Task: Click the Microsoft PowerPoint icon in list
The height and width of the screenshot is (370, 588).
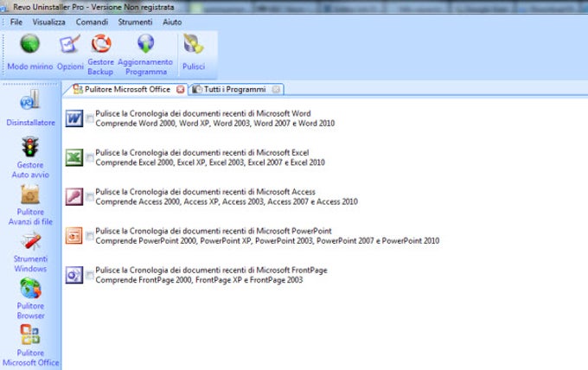Action: (74, 236)
